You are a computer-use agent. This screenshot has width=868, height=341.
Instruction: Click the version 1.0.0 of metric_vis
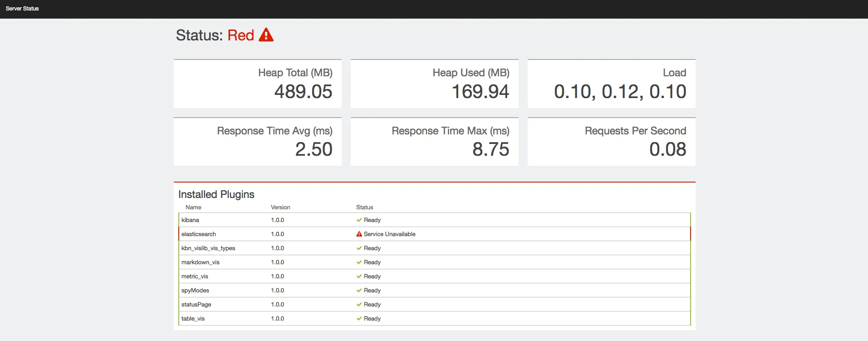coord(278,277)
